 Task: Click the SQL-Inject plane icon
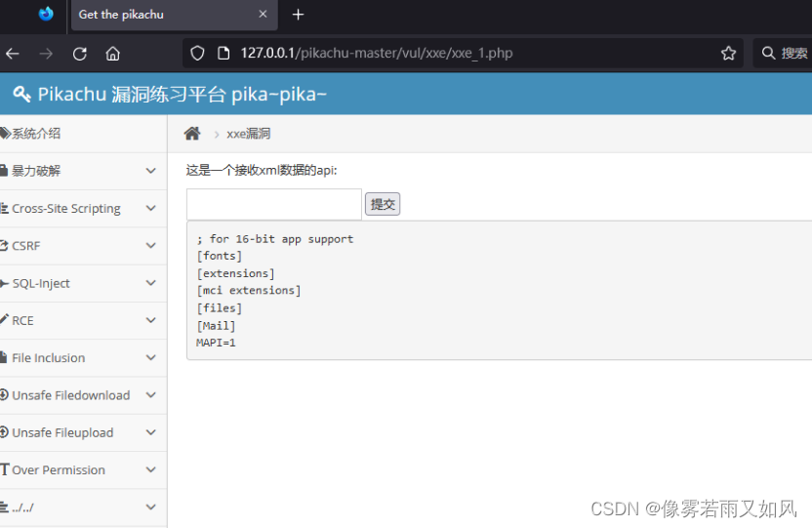pyautogui.click(x=5, y=283)
